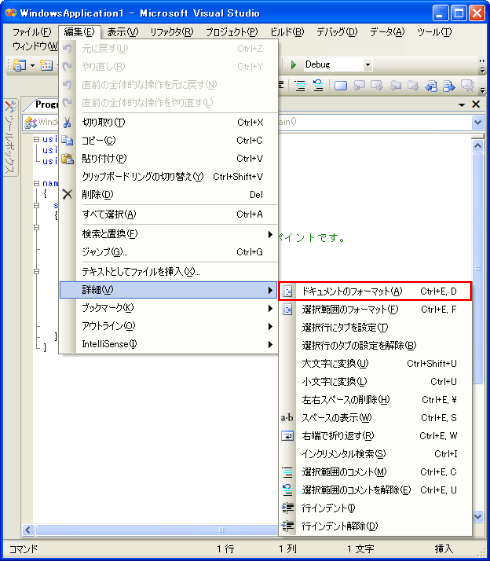Click the uncomment lines toolbar icon

click(318, 86)
